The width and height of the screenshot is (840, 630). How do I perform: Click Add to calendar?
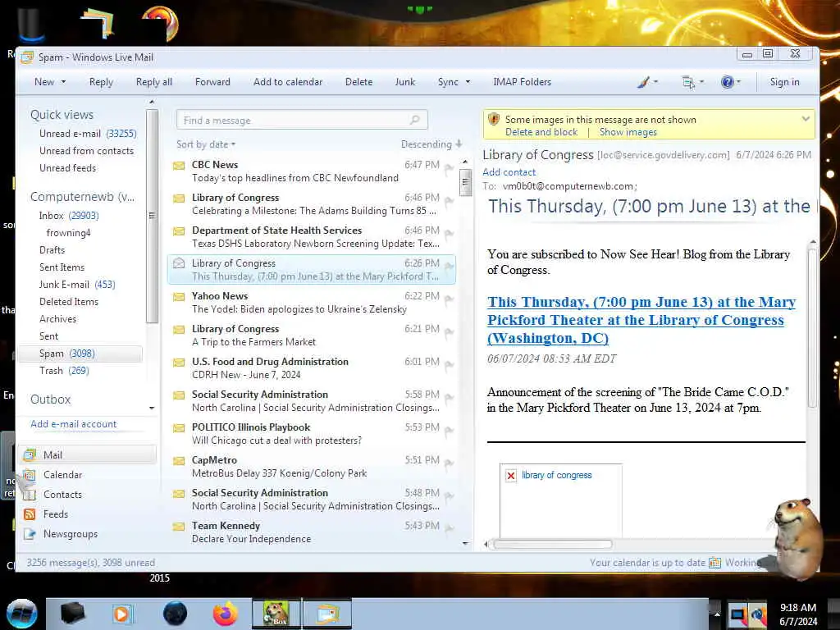coord(288,82)
